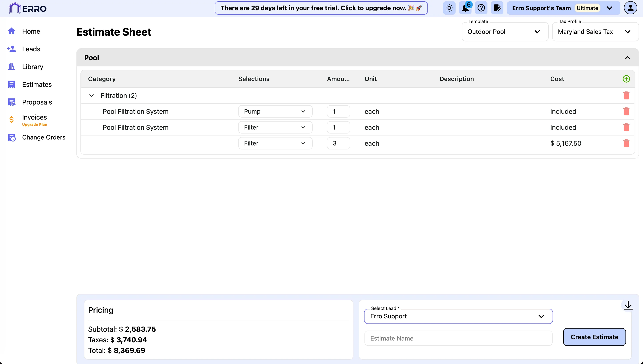Delete the Pump row
The image size is (643, 364).
(626, 111)
